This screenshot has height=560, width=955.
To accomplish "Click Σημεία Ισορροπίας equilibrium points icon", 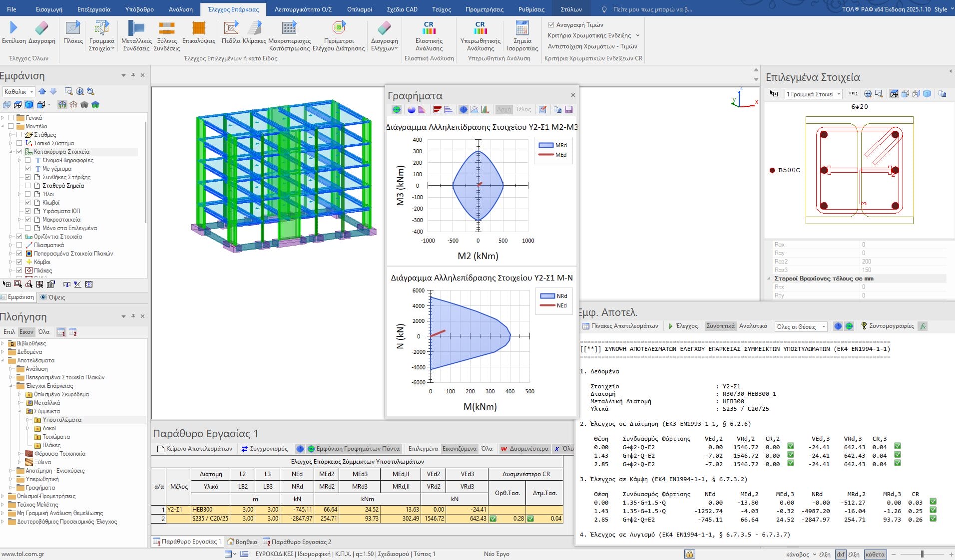I will coord(522,28).
